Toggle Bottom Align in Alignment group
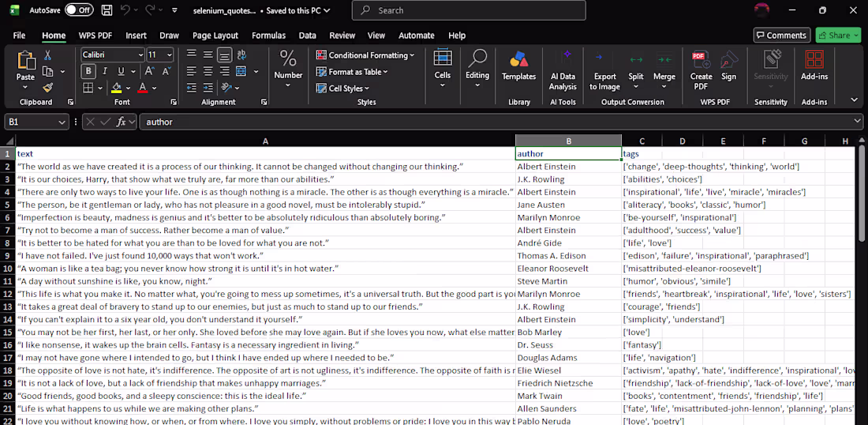 (x=224, y=55)
